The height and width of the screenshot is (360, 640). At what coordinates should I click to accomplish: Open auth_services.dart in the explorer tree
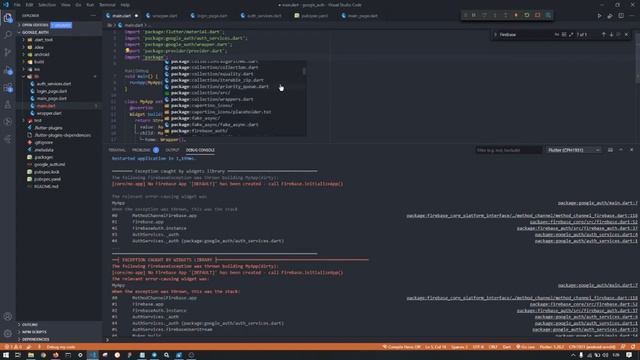pyautogui.click(x=53, y=84)
